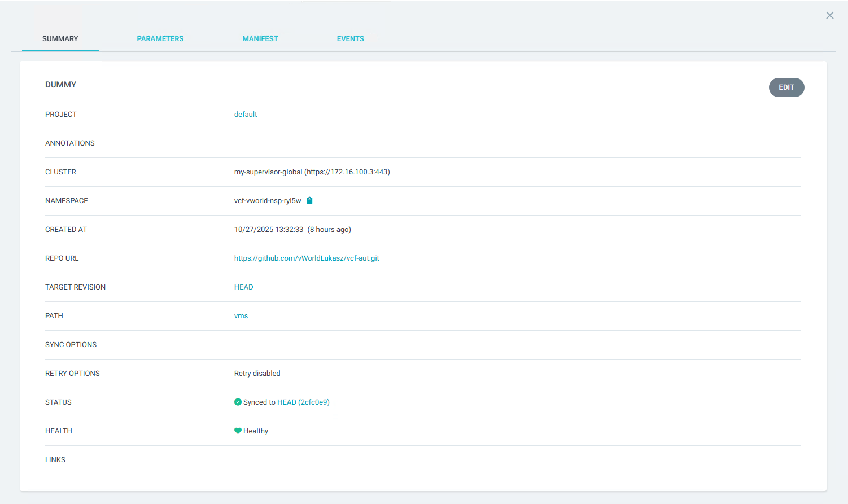This screenshot has width=848, height=504.
Task: View the Events tab
Action: click(350, 39)
